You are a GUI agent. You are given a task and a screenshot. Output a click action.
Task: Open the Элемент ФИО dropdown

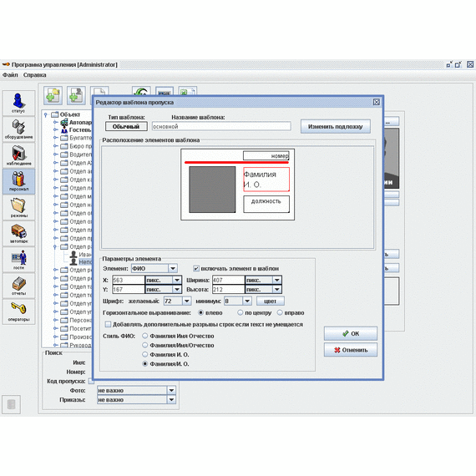point(173,268)
